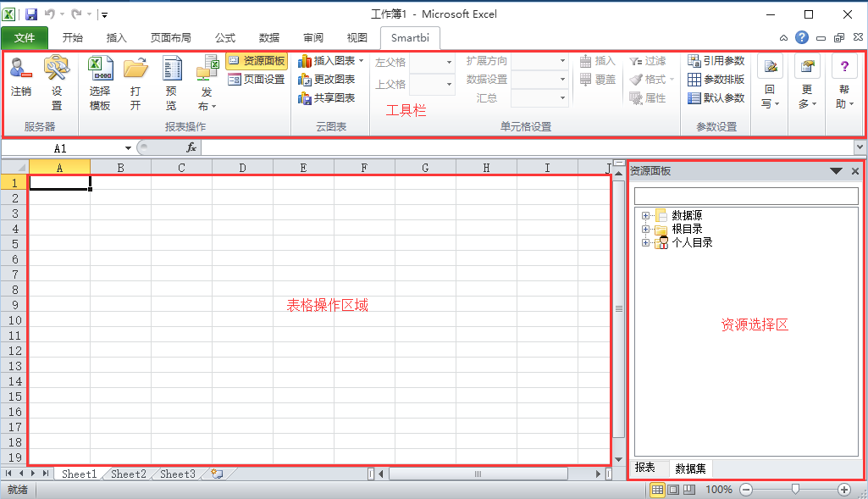The width and height of the screenshot is (868, 499).
Task: Customize Quick Access Toolbar dropdown
Action: (x=105, y=15)
